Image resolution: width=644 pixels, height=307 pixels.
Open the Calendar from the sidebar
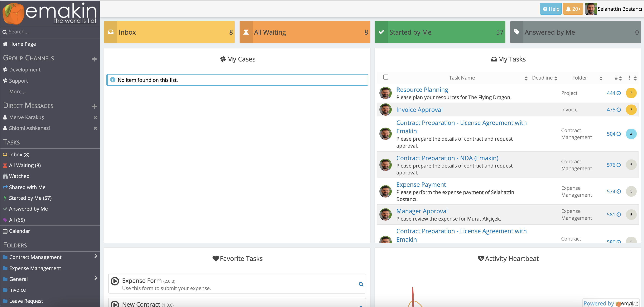point(20,231)
